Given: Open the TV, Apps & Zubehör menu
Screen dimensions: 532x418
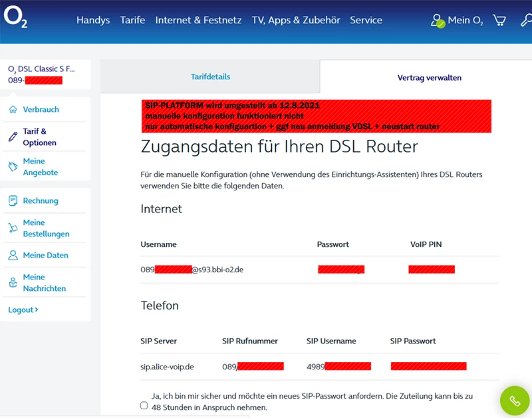Looking at the screenshot, I should (x=296, y=20).
